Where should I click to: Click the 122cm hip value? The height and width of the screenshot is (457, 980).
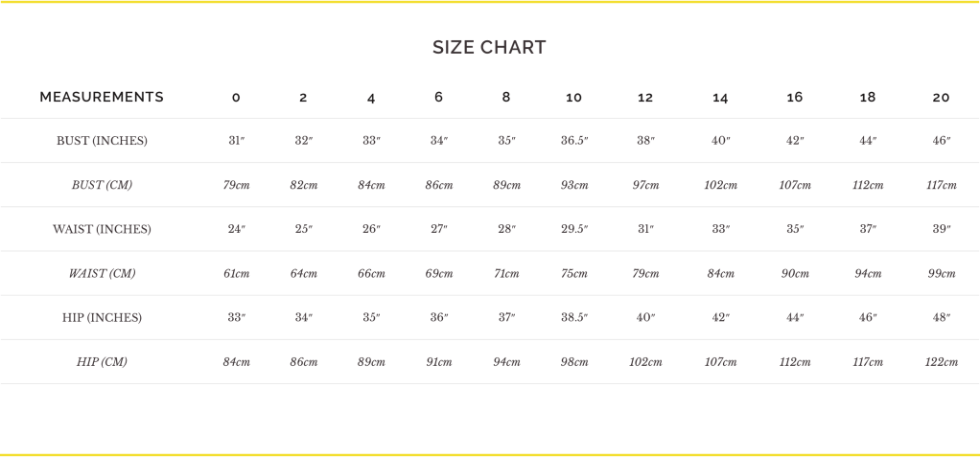[x=941, y=361]
